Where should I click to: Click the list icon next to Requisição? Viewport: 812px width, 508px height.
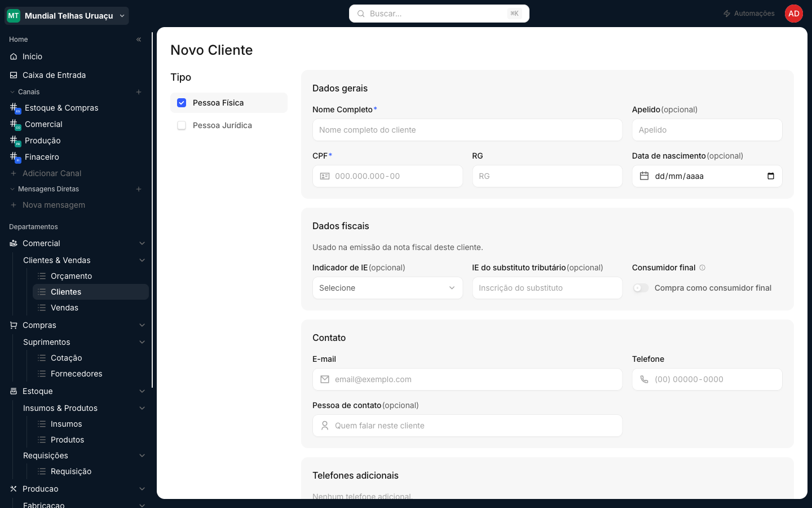coord(42,471)
